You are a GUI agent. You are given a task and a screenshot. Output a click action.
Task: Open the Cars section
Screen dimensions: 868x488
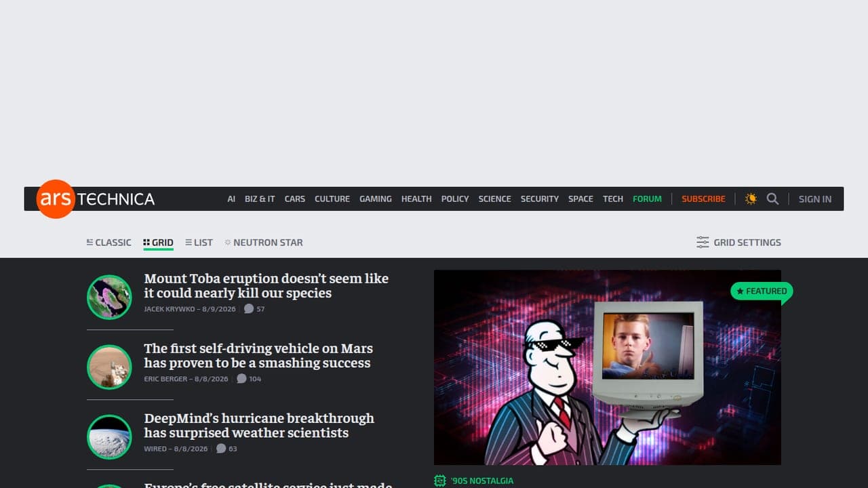pos(295,199)
